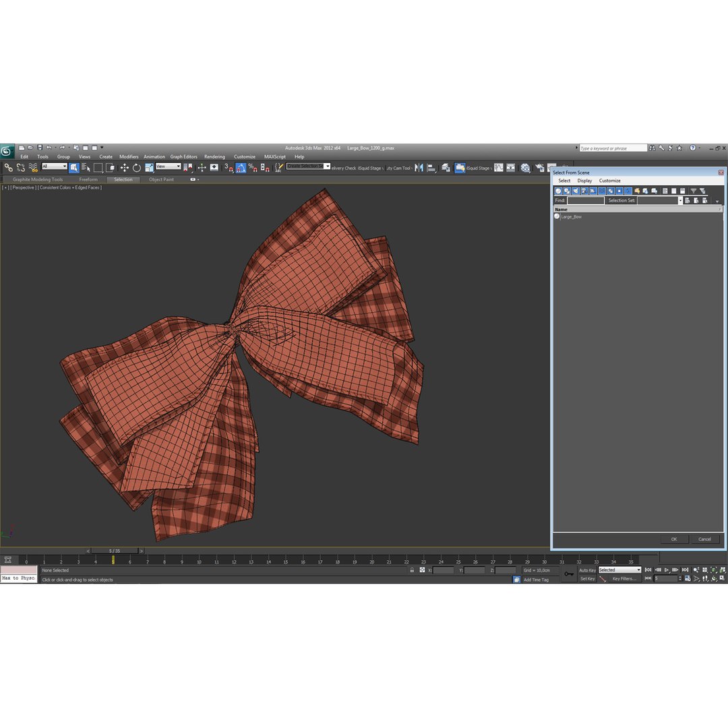The width and height of the screenshot is (728, 728).
Task: Open the MAXScript menu
Action: 275,156
